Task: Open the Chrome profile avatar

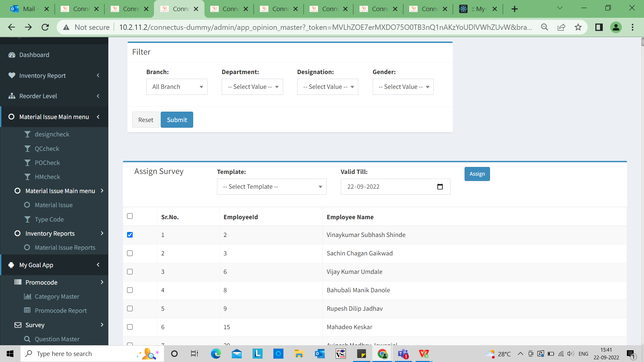Action: [x=616, y=27]
